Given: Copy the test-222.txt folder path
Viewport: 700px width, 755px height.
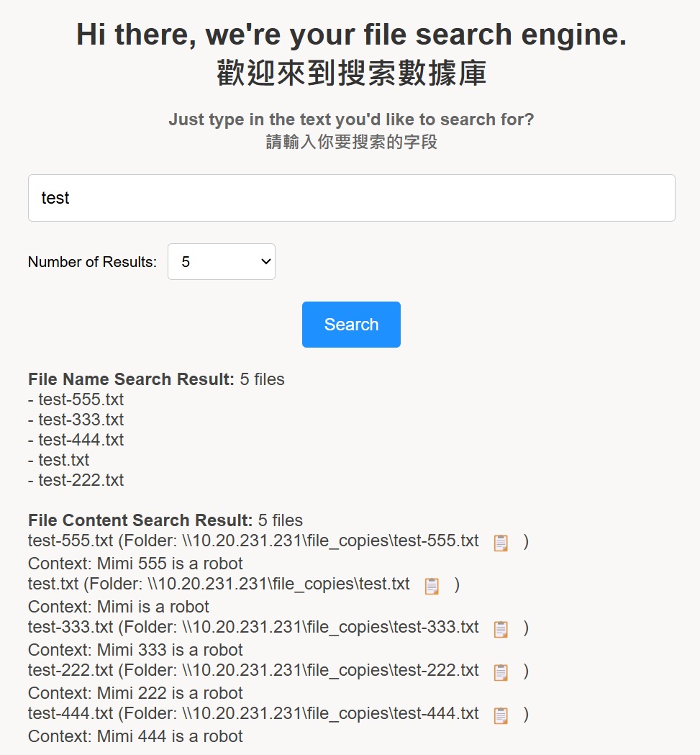Looking at the screenshot, I should coord(501,672).
